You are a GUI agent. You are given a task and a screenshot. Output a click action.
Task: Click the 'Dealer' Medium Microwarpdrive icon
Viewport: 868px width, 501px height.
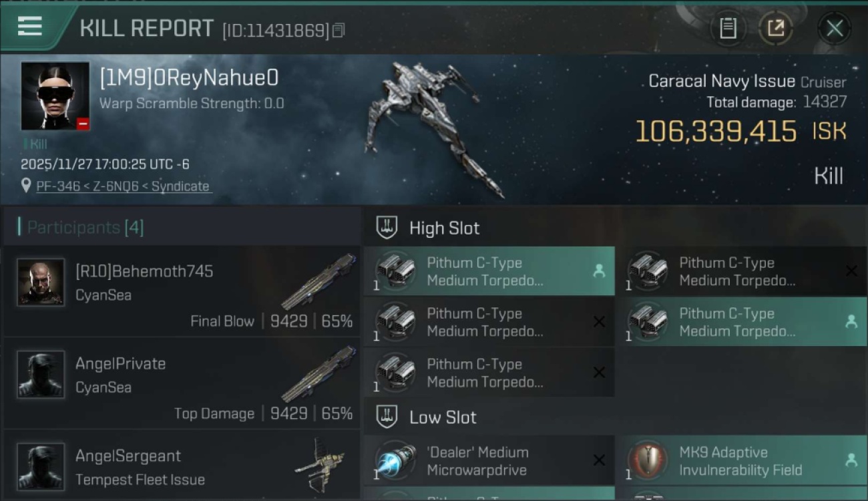point(395,461)
